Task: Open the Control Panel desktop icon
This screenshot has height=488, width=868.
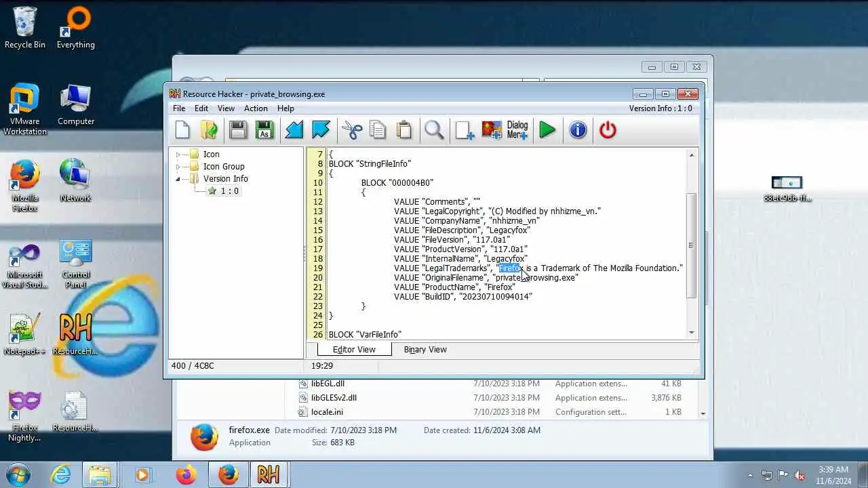Action: point(75,263)
